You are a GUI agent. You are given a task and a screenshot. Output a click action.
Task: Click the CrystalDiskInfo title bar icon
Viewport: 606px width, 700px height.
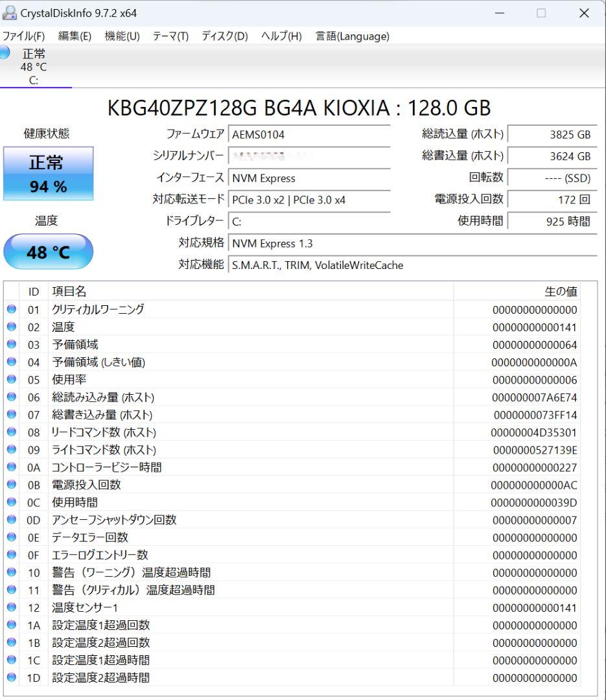click(x=11, y=12)
